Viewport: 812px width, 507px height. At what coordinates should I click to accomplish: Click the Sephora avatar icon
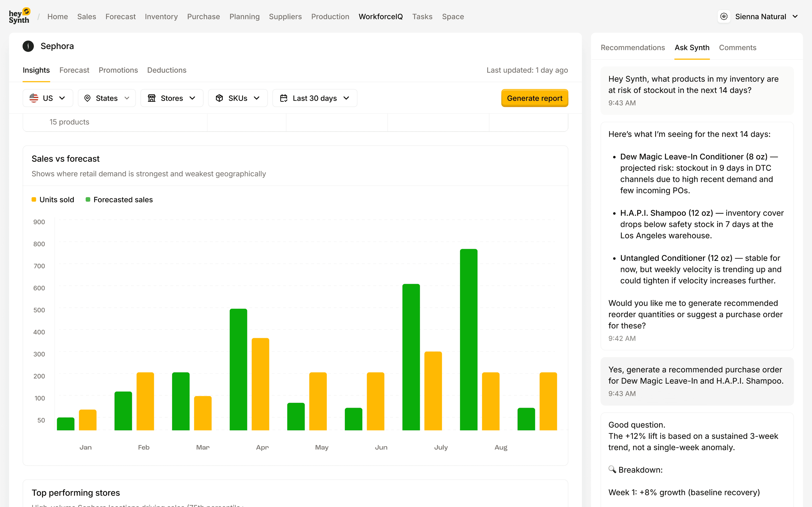tap(28, 46)
